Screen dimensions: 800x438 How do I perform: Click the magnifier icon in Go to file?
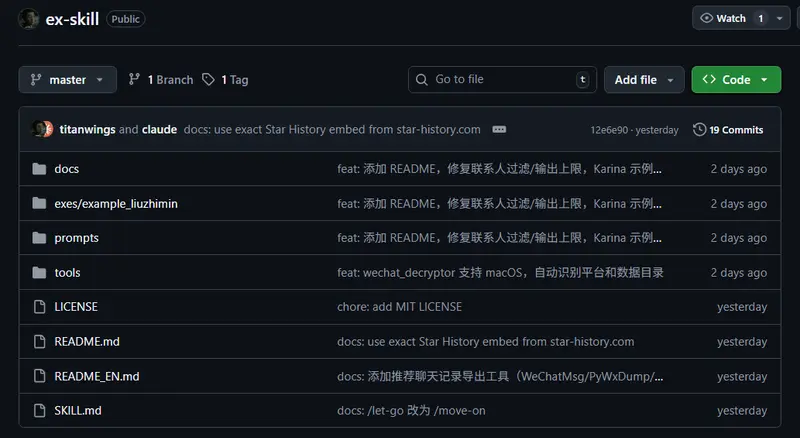pos(421,80)
